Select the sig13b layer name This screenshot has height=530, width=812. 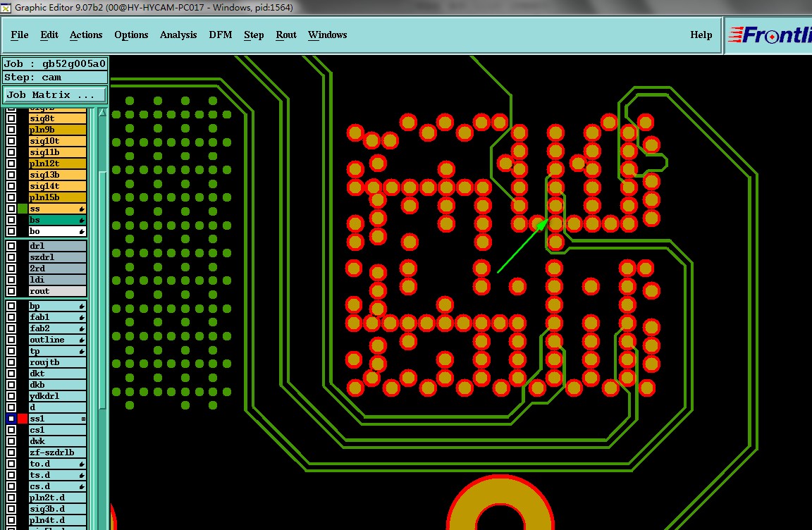[x=58, y=175]
